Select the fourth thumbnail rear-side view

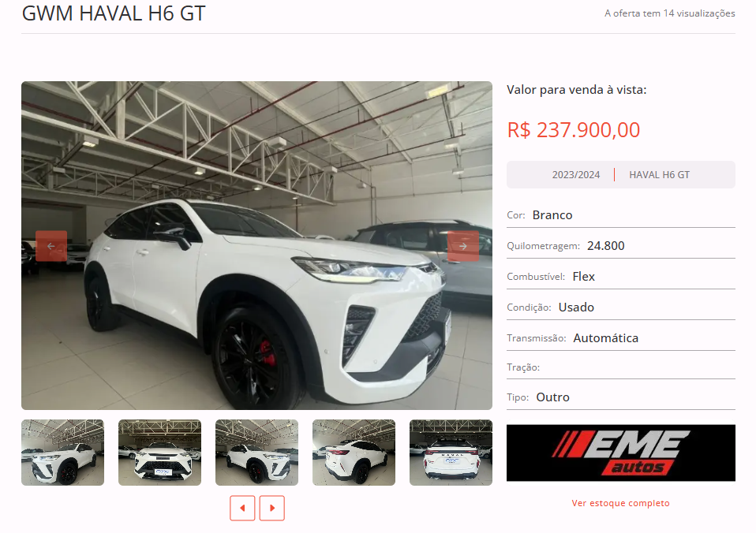click(354, 452)
